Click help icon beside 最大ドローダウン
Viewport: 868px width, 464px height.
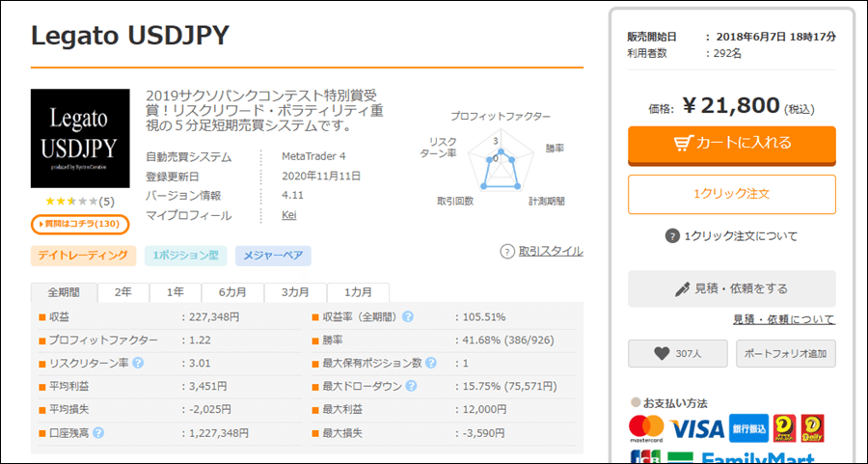(411, 386)
